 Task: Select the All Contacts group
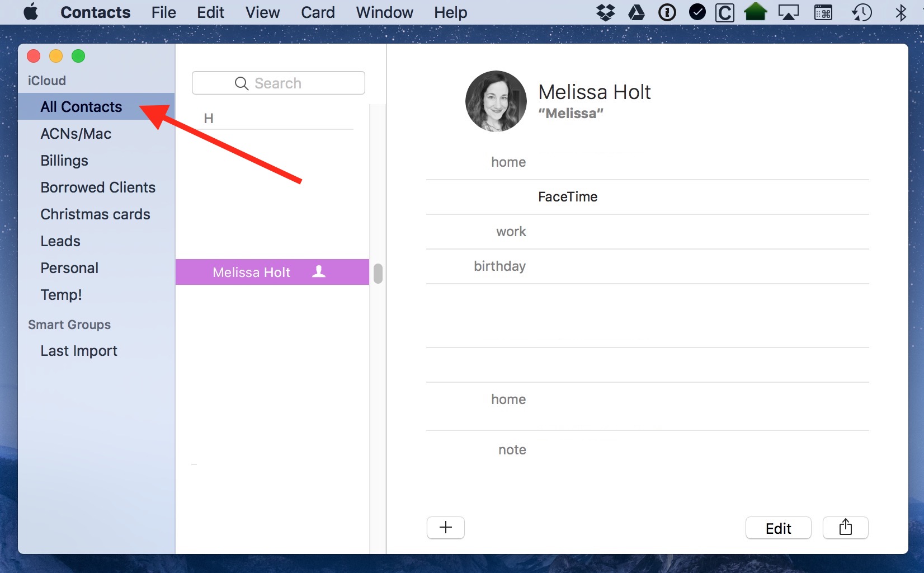(x=96, y=106)
